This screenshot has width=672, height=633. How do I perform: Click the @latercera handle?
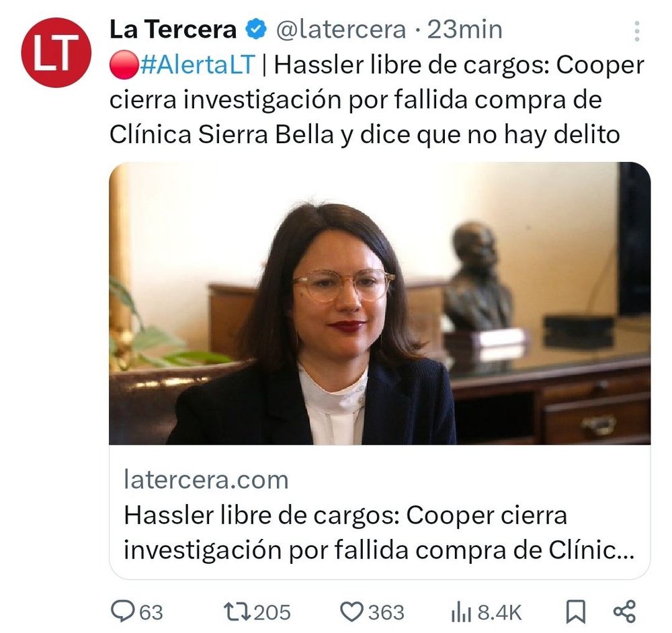coord(341,30)
